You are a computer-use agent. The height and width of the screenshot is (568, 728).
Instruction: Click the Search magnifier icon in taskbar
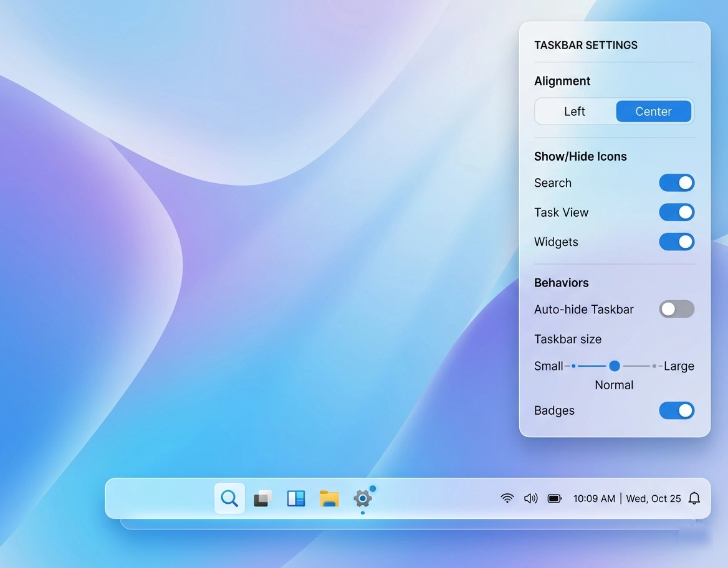229,498
